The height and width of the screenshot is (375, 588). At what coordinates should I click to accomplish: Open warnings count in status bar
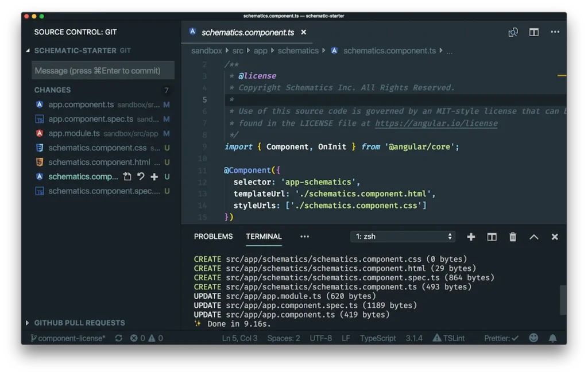(156, 338)
